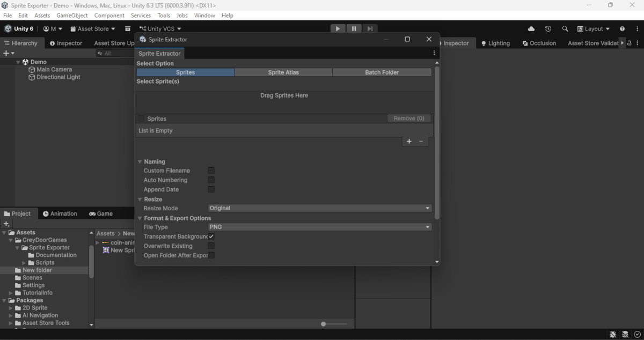Image resolution: width=644 pixels, height=340 pixels.
Task: Enable the Auto Numbering checkbox
Action: click(211, 180)
